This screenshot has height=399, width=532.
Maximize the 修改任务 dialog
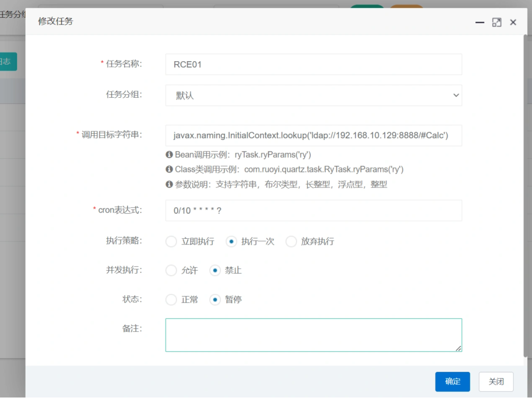pyautogui.click(x=497, y=22)
